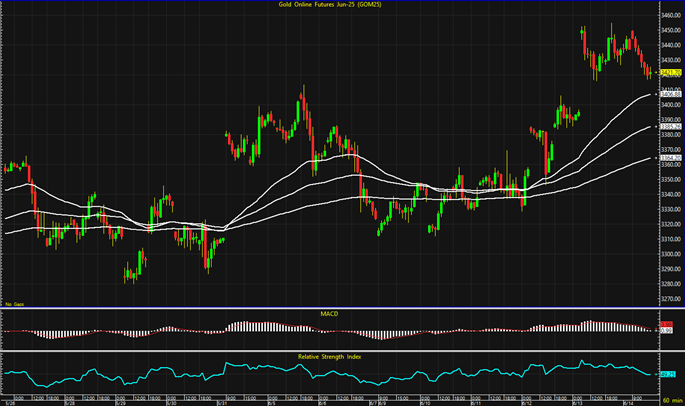Screen dimensions: 685x406
Task: Click the No Gaps label
Action: pyautogui.click(x=14, y=304)
